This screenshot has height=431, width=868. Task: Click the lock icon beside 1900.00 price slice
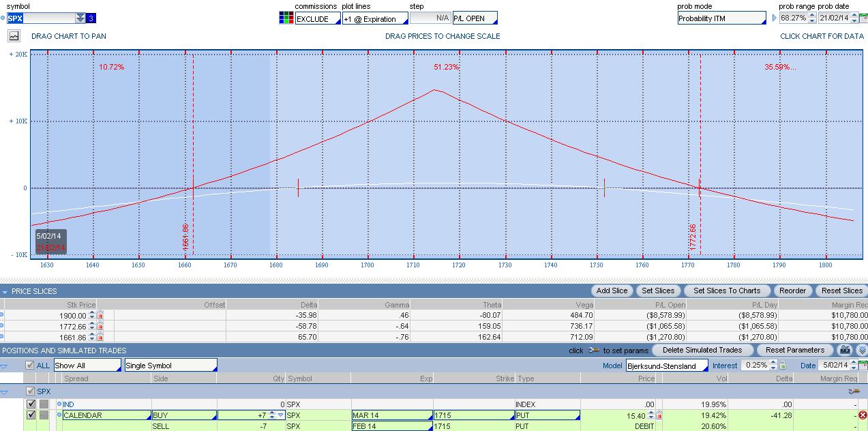[100, 315]
